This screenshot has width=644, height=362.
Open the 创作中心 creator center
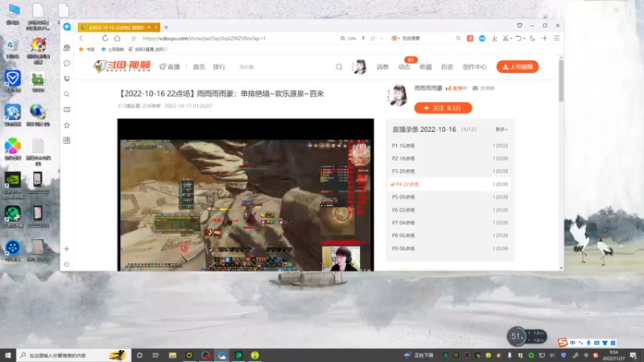[x=474, y=67]
